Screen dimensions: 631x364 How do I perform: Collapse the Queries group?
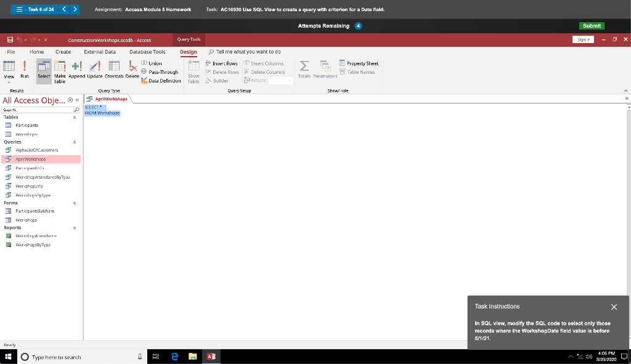pos(75,142)
